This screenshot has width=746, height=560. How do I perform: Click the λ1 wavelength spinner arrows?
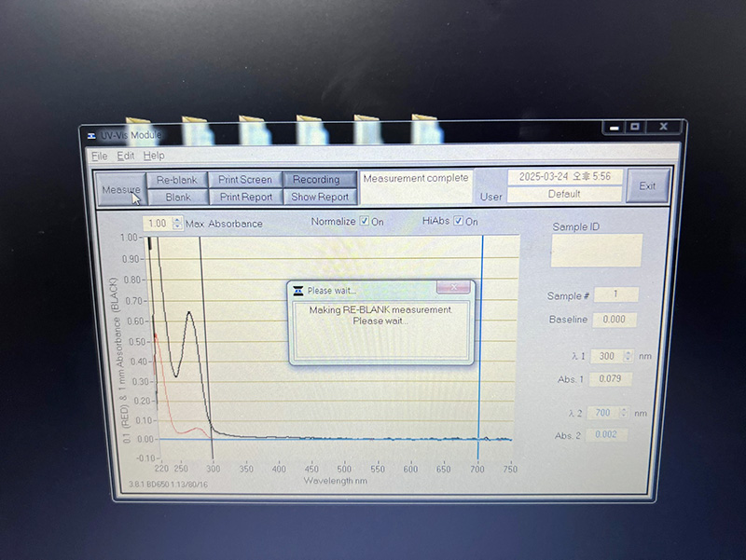click(628, 356)
